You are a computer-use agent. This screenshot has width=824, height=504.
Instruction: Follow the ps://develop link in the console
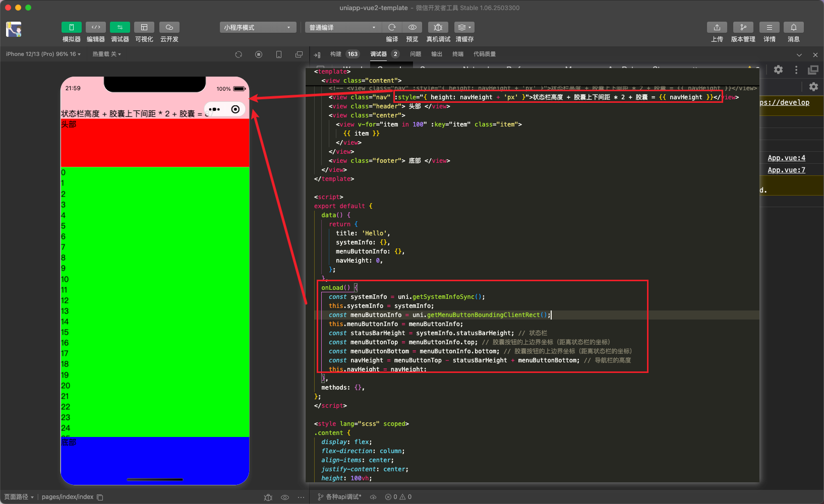point(785,102)
